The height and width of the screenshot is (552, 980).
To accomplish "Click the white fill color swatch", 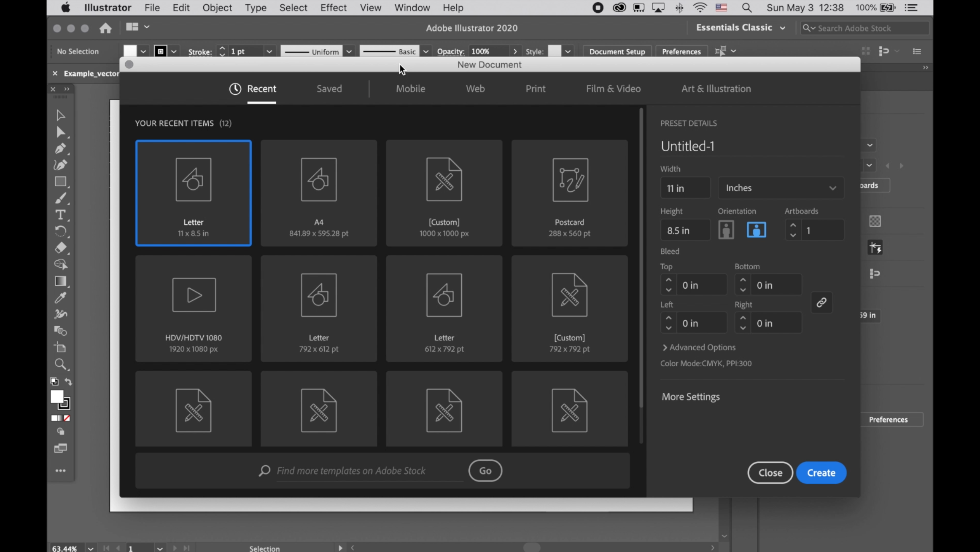I will 57,397.
